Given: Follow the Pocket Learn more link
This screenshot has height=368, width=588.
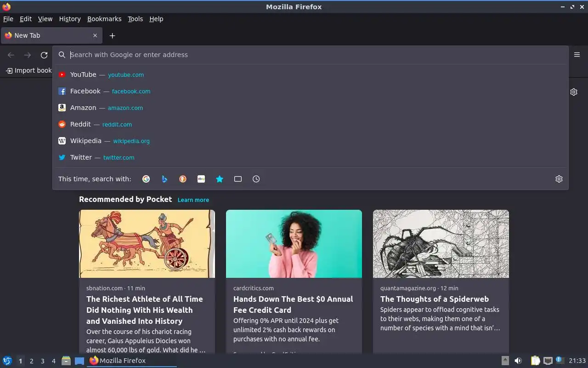Looking at the screenshot, I should [193, 200].
